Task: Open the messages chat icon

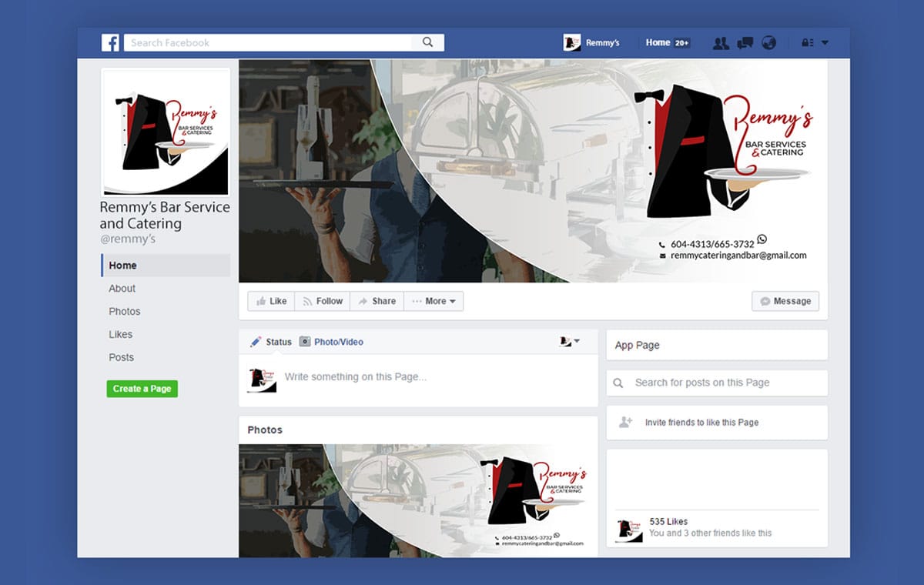Action: pyautogui.click(x=745, y=43)
